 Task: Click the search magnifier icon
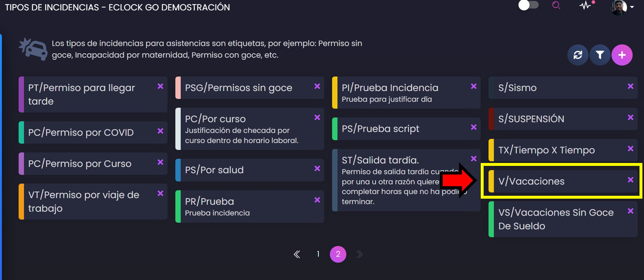(556, 5)
